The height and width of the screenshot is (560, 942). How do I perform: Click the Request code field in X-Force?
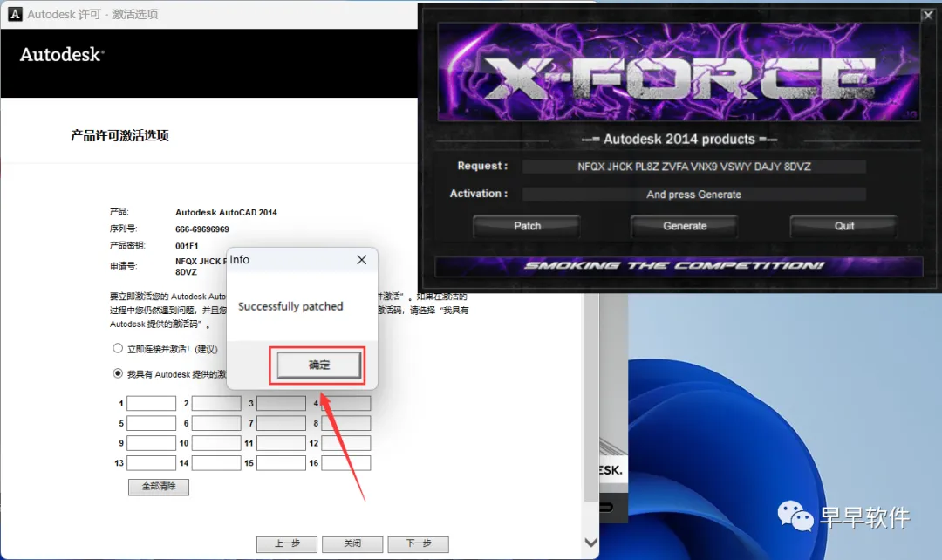pos(694,167)
